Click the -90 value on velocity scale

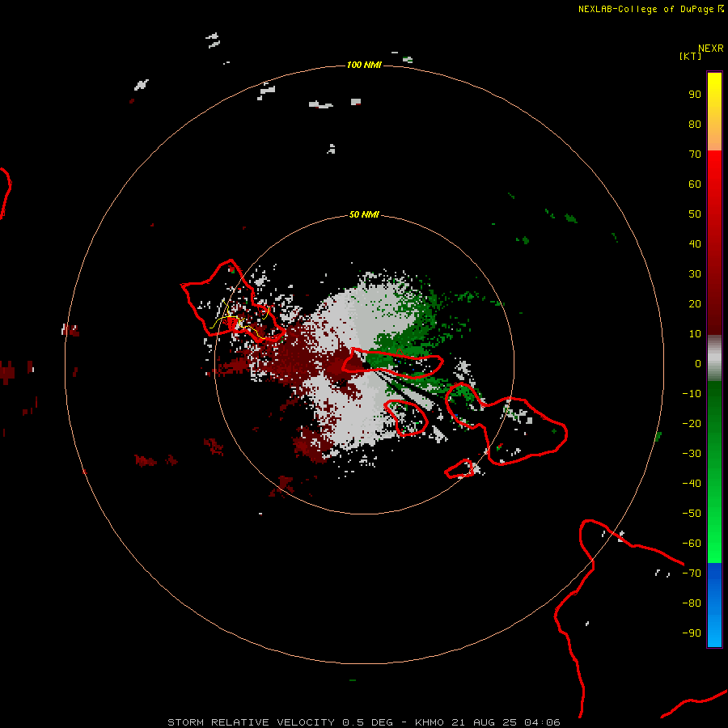(692, 633)
